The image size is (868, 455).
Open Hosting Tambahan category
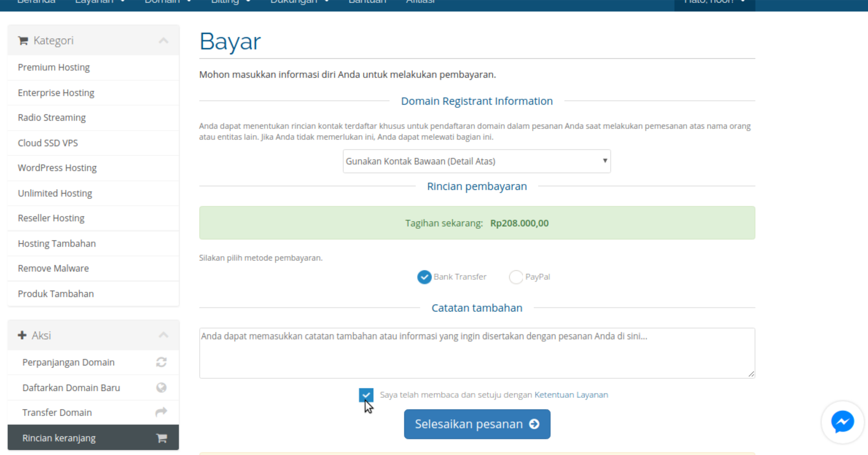pyautogui.click(x=93, y=243)
